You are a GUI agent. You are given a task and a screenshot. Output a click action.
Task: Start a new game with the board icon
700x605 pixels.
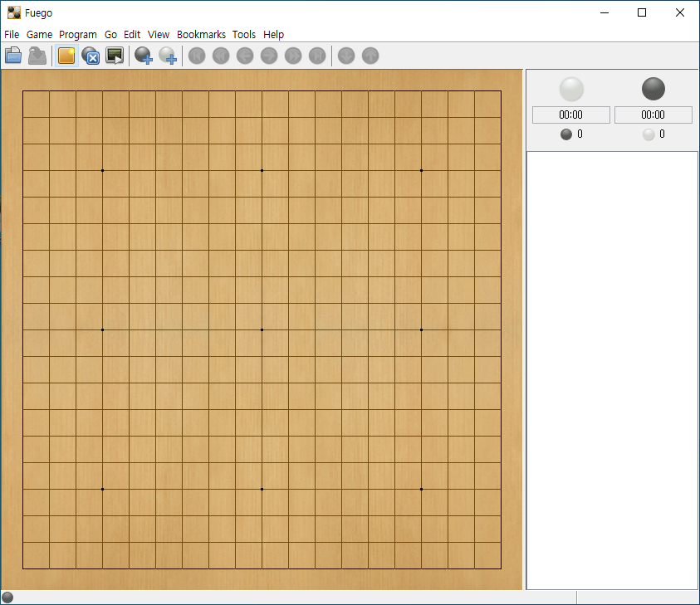(66, 56)
